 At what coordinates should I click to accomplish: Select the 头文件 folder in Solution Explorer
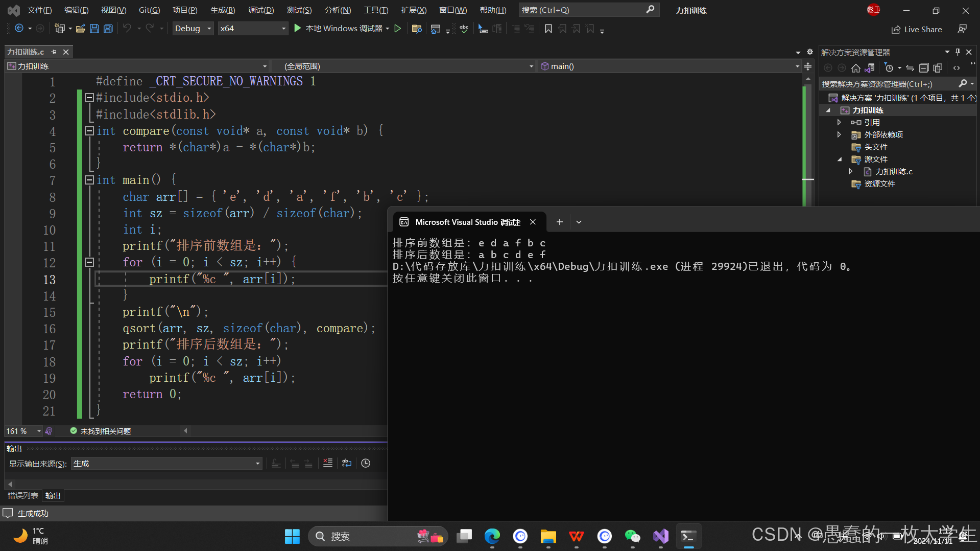coord(875,147)
